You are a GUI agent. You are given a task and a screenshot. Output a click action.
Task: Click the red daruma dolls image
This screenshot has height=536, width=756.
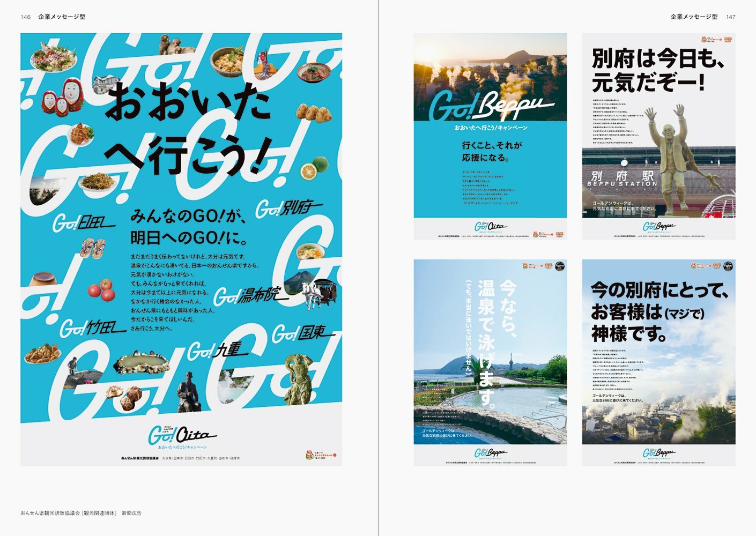pyautogui.click(x=63, y=96)
